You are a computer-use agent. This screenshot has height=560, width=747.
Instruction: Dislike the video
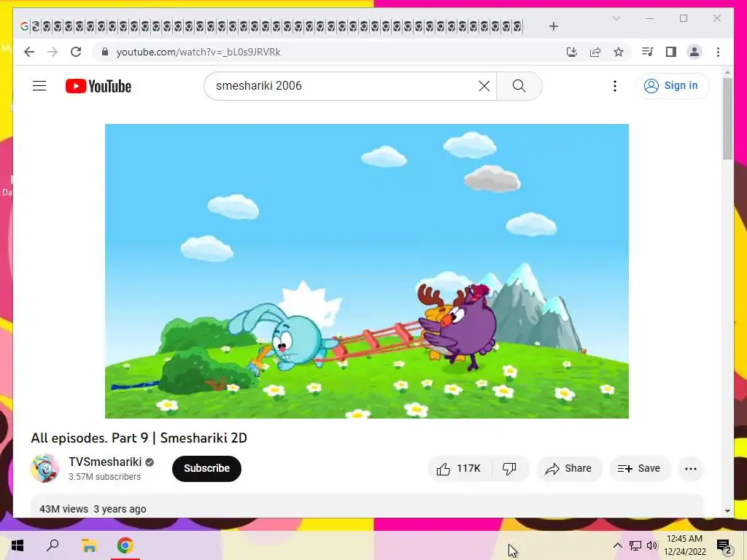[x=509, y=469]
